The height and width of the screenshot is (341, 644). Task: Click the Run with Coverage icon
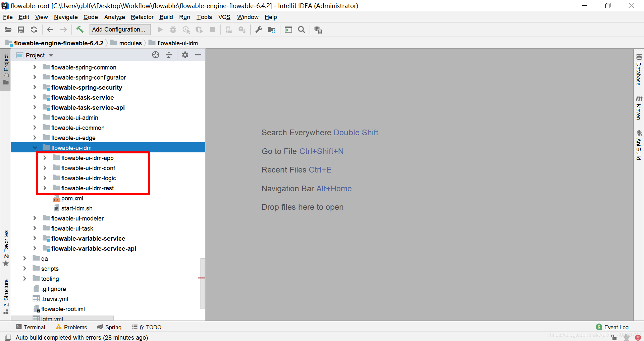(186, 30)
